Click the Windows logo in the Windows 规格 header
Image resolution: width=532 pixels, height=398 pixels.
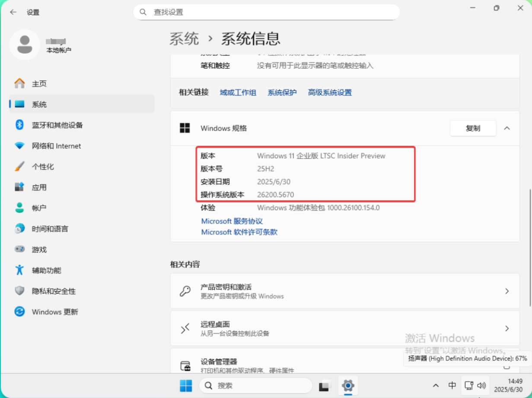(185, 128)
